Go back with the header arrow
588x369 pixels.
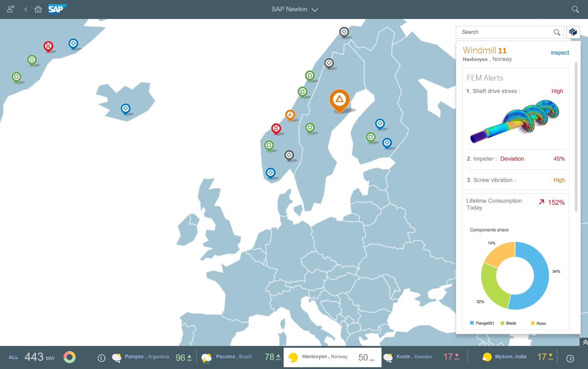point(26,9)
